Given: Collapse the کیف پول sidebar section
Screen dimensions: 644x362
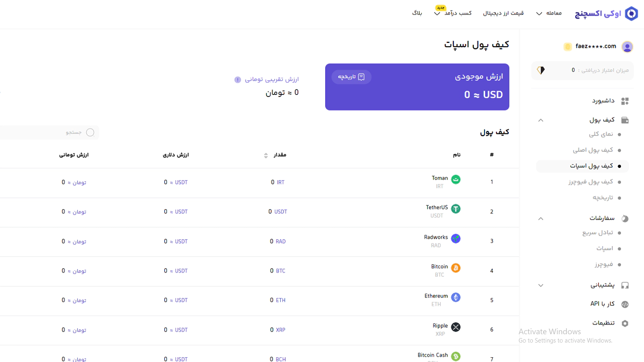Looking at the screenshot, I should 540,120.
